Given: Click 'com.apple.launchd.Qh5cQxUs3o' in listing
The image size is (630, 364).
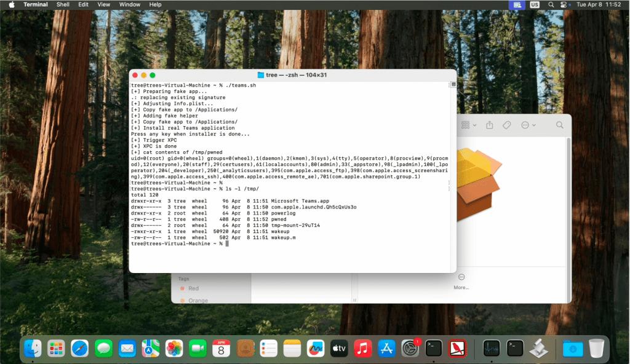Looking at the screenshot, I should click(314, 207).
